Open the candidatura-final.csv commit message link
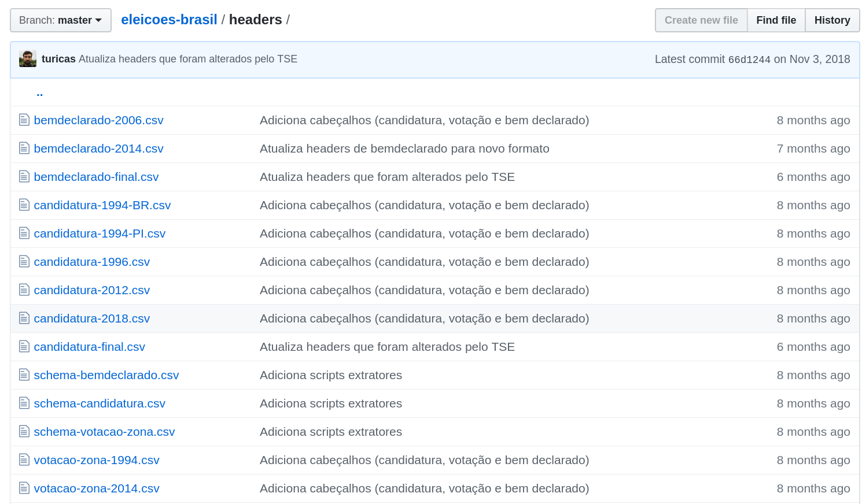This screenshot has width=862, height=504. (x=387, y=347)
